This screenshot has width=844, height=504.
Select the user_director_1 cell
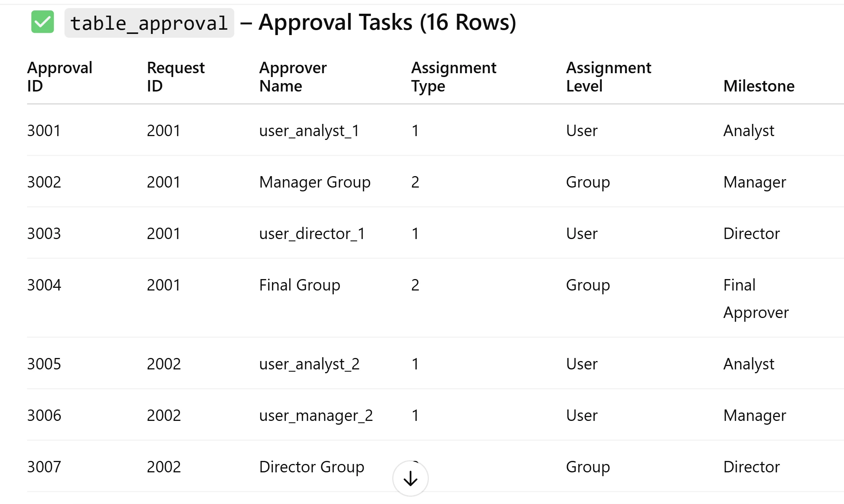point(312,234)
